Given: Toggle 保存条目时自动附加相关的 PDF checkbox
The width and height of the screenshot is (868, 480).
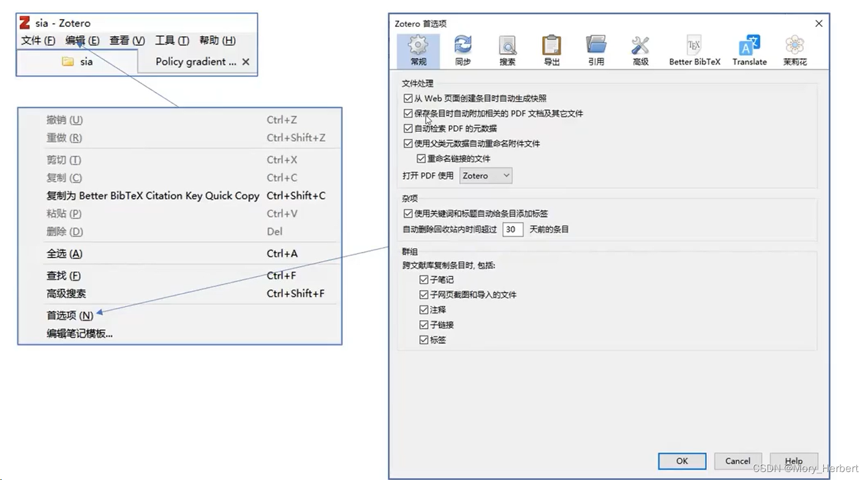Looking at the screenshot, I should pyautogui.click(x=408, y=113).
